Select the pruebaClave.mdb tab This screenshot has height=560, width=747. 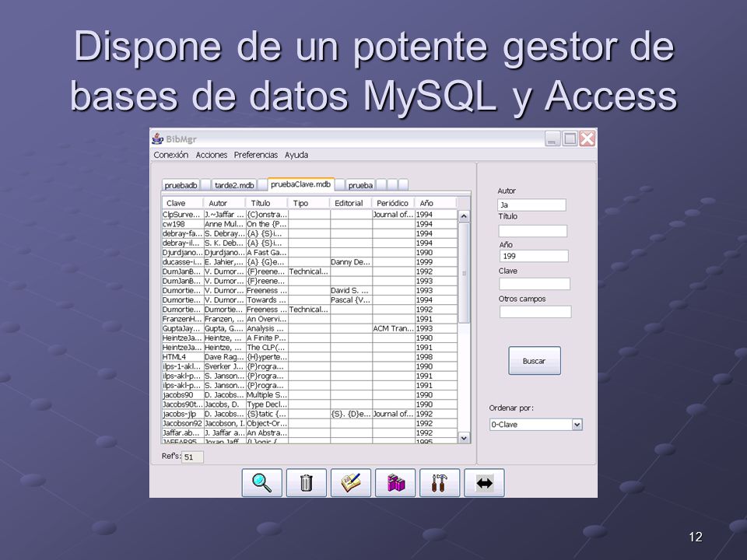tap(300, 184)
